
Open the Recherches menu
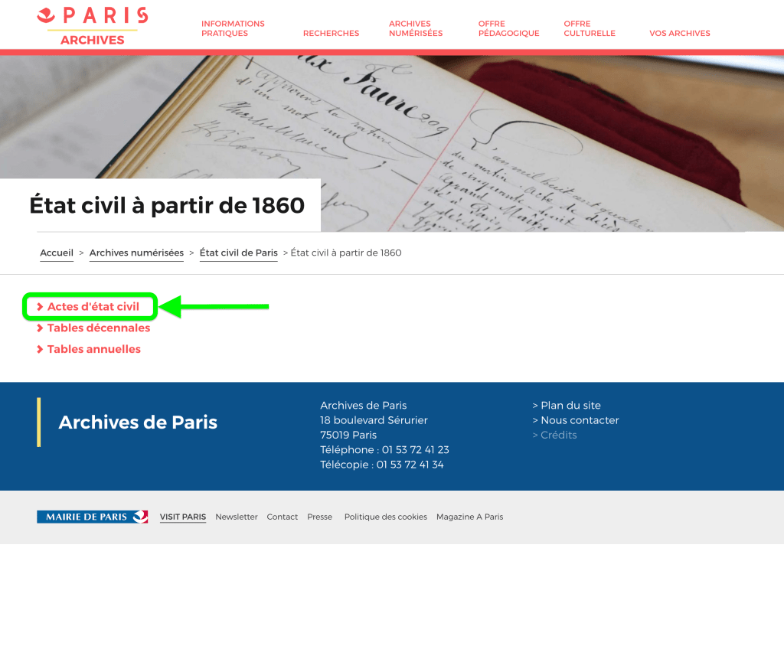click(331, 34)
